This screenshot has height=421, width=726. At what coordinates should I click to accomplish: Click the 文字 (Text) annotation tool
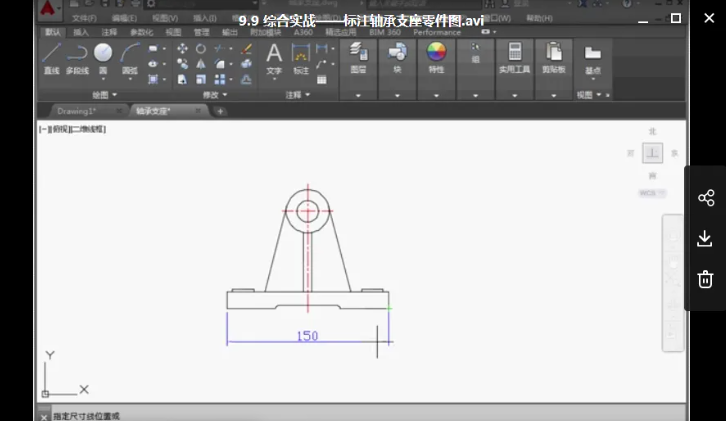[274, 55]
